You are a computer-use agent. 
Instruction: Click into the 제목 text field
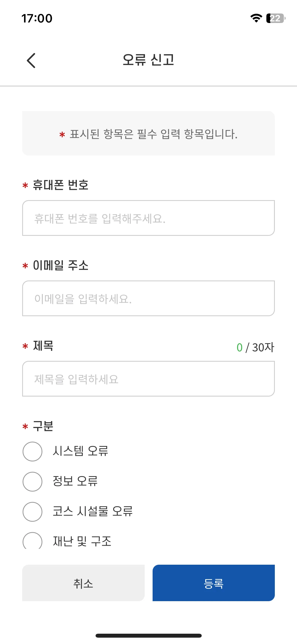148,379
